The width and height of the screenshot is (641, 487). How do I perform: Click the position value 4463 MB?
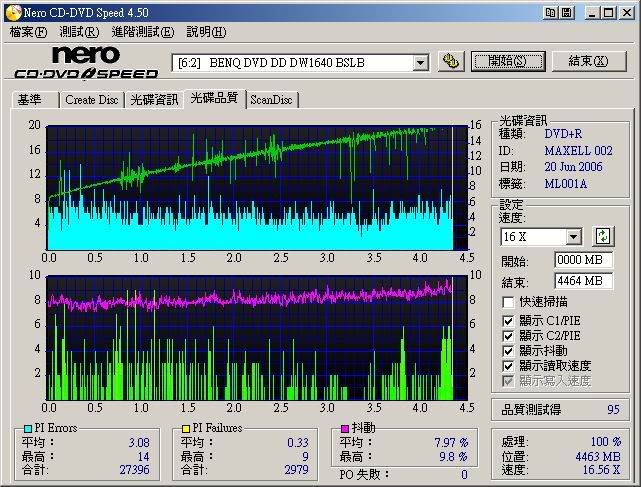[x=598, y=456]
